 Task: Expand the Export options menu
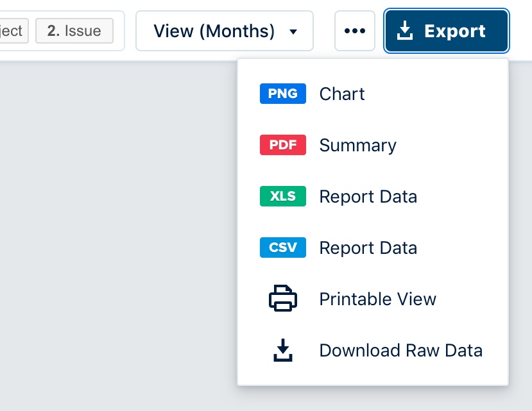point(446,30)
